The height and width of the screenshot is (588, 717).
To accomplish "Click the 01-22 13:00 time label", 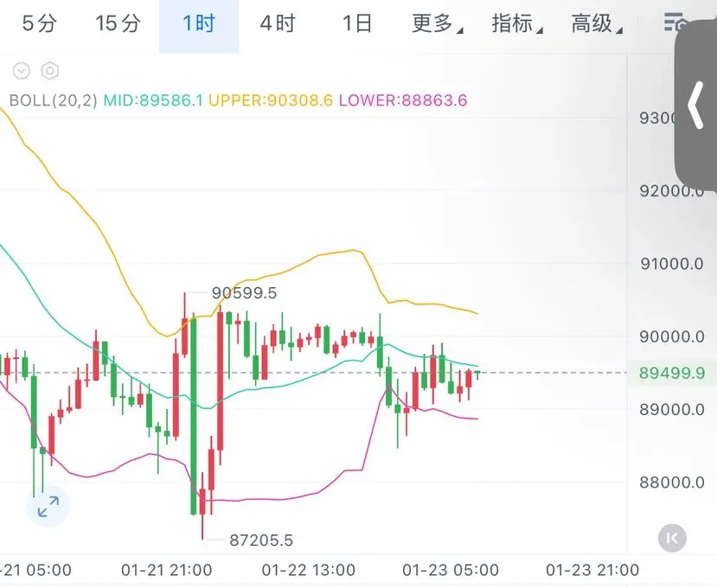I will point(309,570).
